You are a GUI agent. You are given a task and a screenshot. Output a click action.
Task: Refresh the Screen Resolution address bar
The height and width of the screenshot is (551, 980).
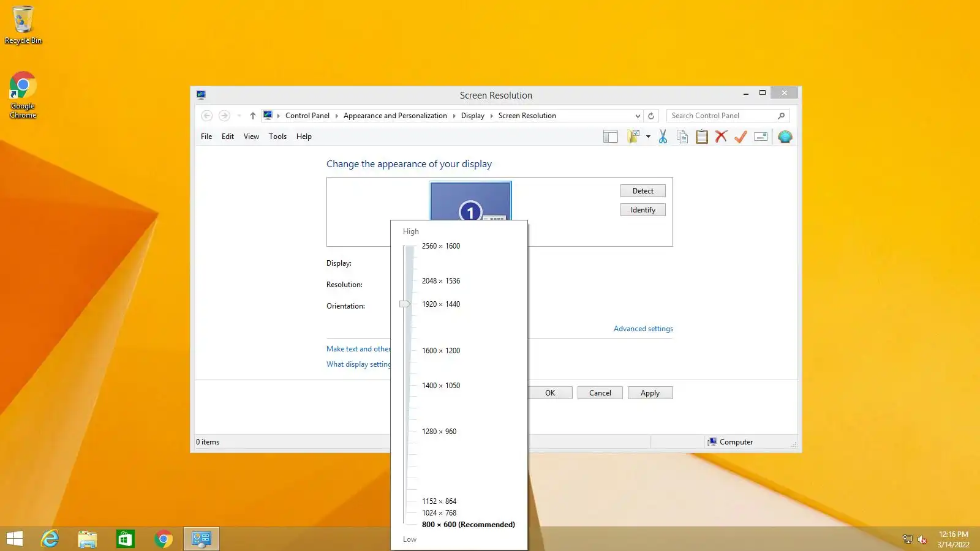pos(651,116)
